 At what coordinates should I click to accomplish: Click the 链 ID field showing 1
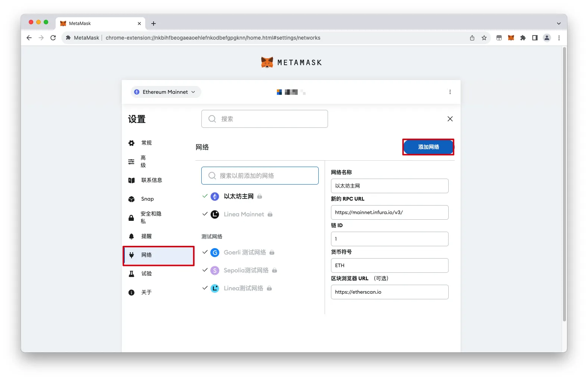pos(390,239)
